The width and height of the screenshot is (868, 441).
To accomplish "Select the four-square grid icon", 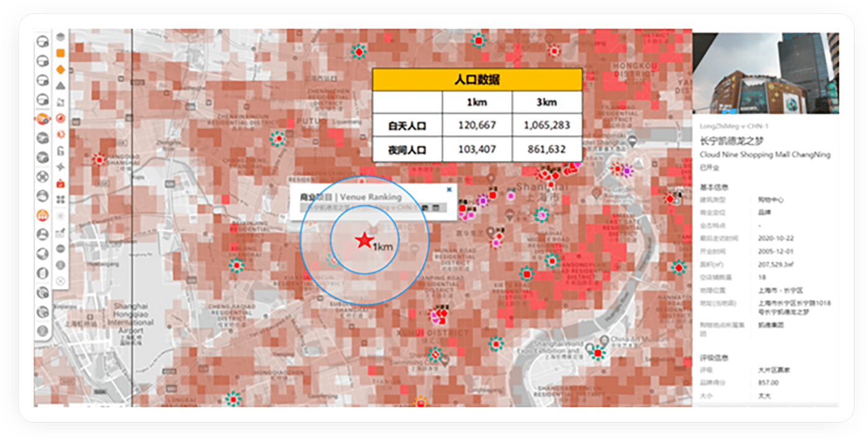I will 61,199.
